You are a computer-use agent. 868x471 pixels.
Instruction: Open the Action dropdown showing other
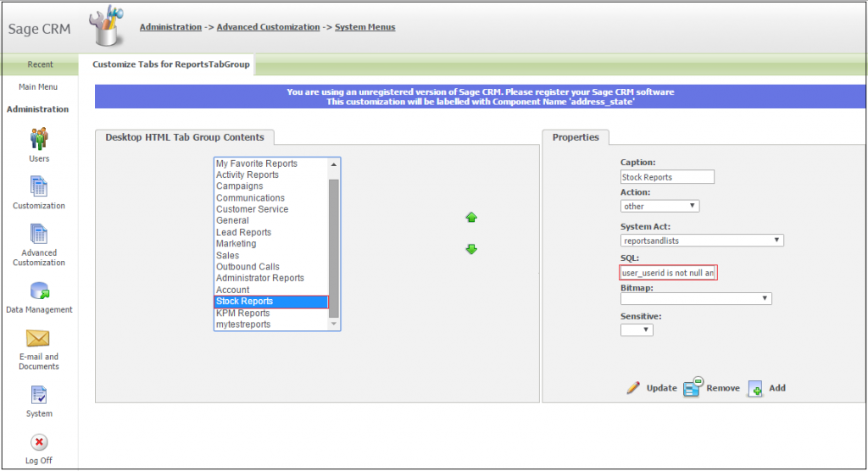pos(659,206)
